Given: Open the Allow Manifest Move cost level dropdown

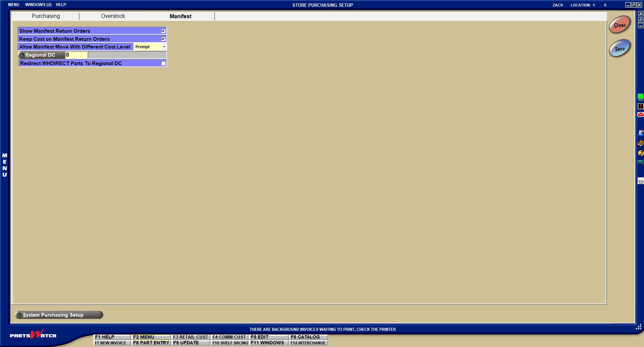Looking at the screenshot, I should pos(164,47).
